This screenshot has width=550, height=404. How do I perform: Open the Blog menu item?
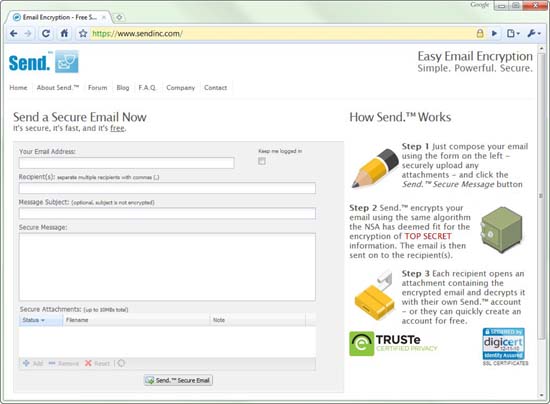click(123, 88)
